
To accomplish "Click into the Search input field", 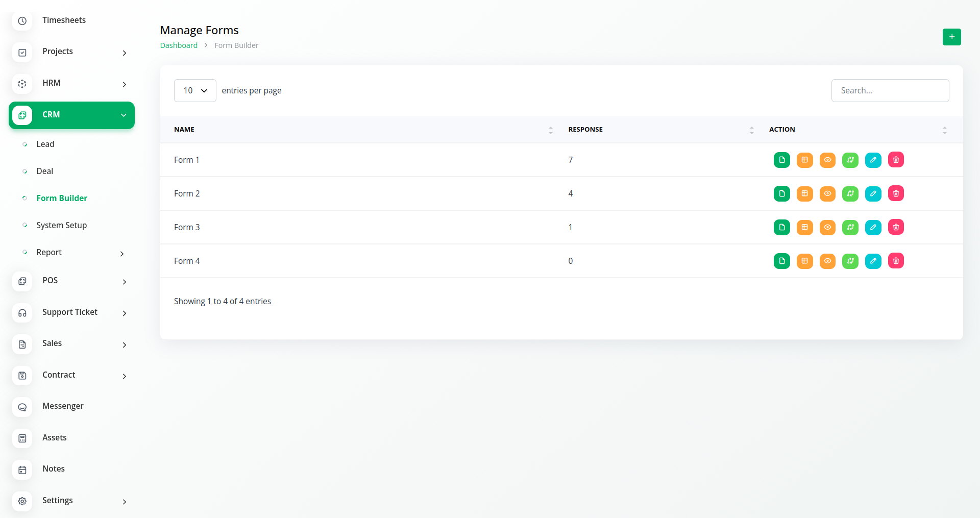I will [890, 90].
